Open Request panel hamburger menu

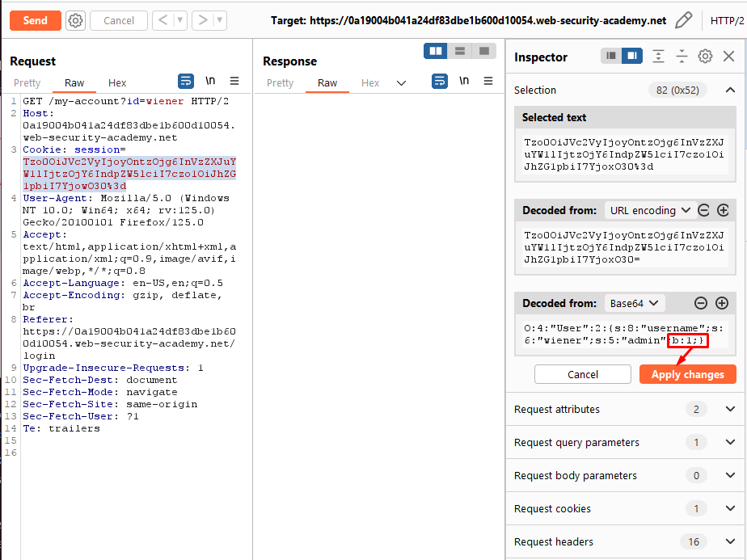[234, 81]
